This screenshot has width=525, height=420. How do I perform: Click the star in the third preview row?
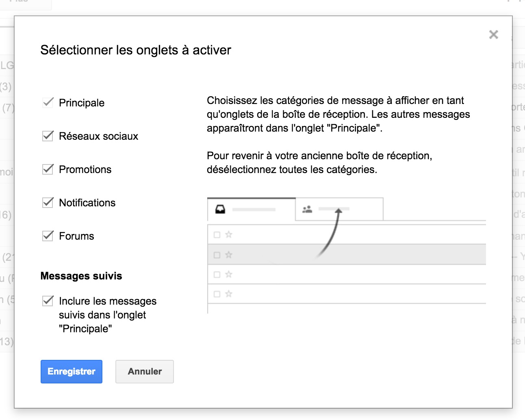click(229, 274)
